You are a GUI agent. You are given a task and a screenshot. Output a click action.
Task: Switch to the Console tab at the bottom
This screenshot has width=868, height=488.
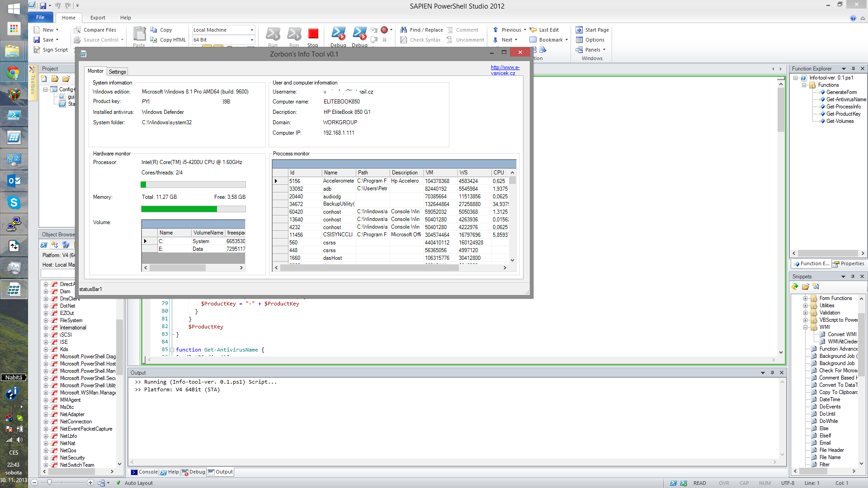(x=144, y=472)
